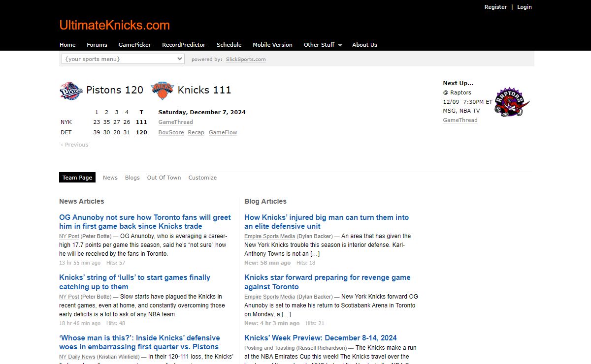Click the DET row total 120
The width and height of the screenshot is (591, 364).
141,132
